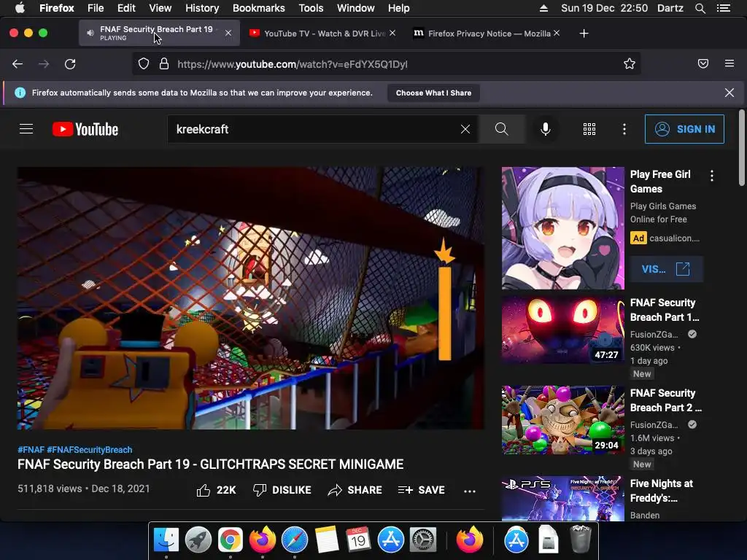Viewport: 747px width, 560px height.
Task: Click the browser back arrow
Action: point(18,64)
